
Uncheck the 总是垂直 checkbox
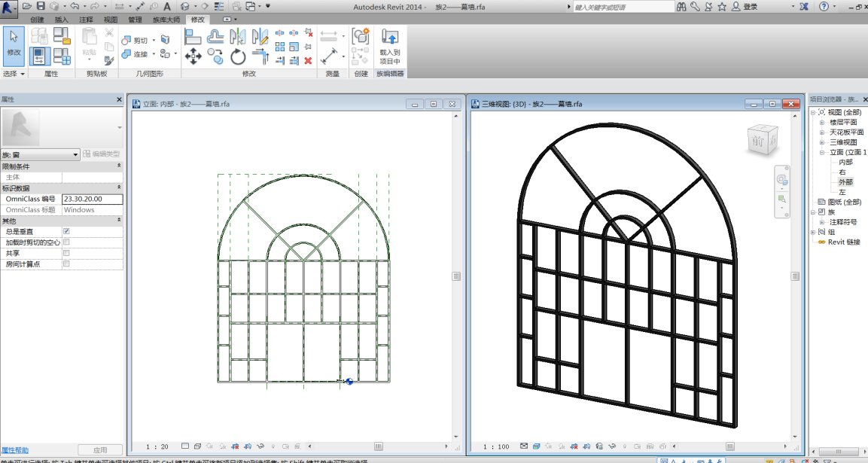(x=67, y=232)
